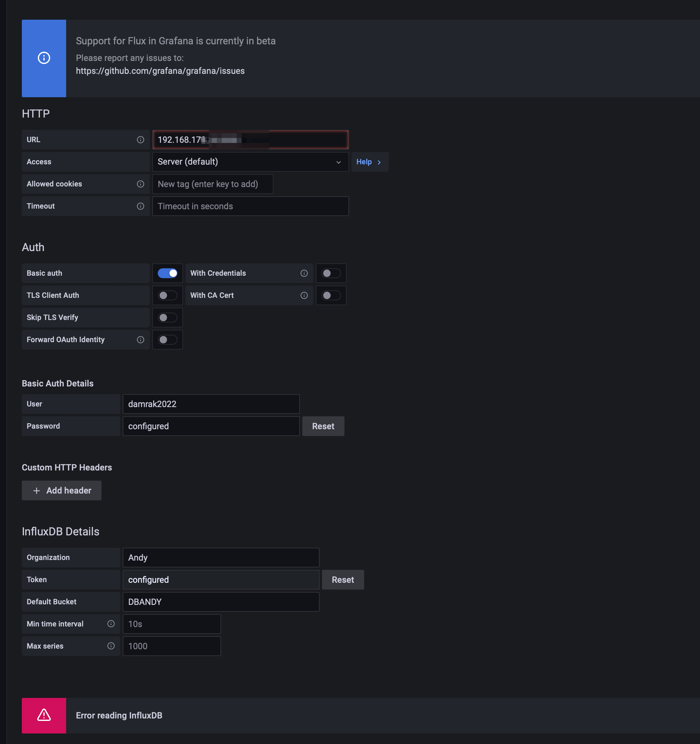
Task: Click the With Credentials info icon
Action: (x=304, y=273)
